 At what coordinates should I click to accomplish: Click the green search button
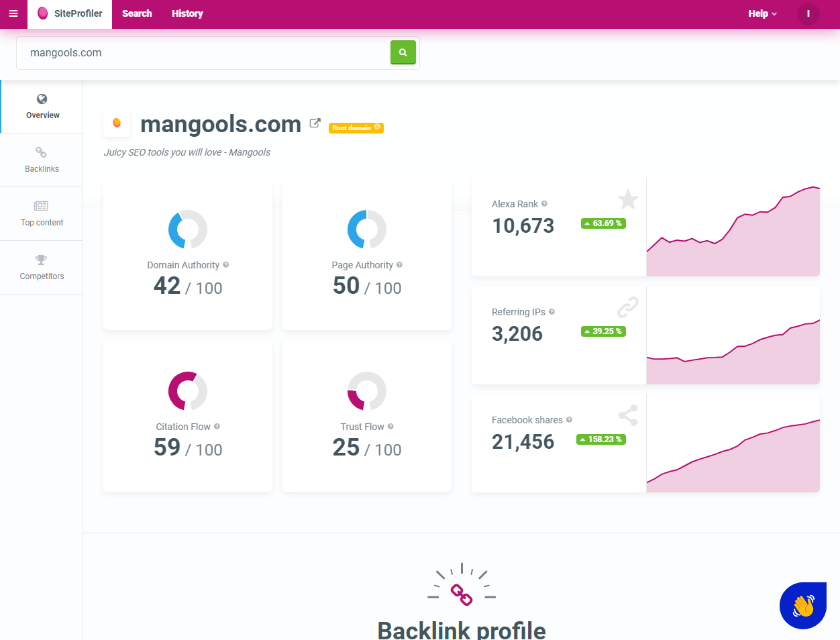coord(403,52)
